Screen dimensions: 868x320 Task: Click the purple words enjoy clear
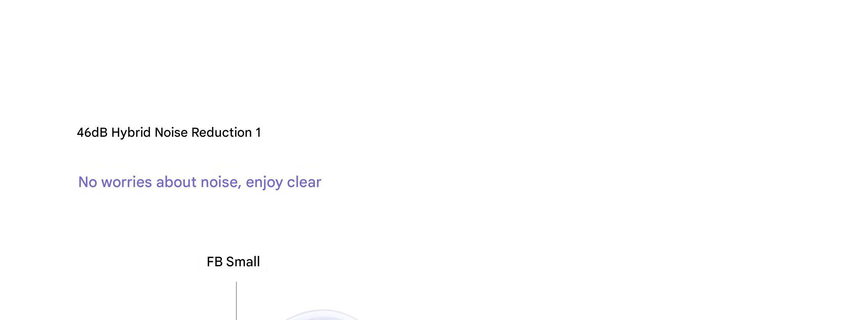284,182
